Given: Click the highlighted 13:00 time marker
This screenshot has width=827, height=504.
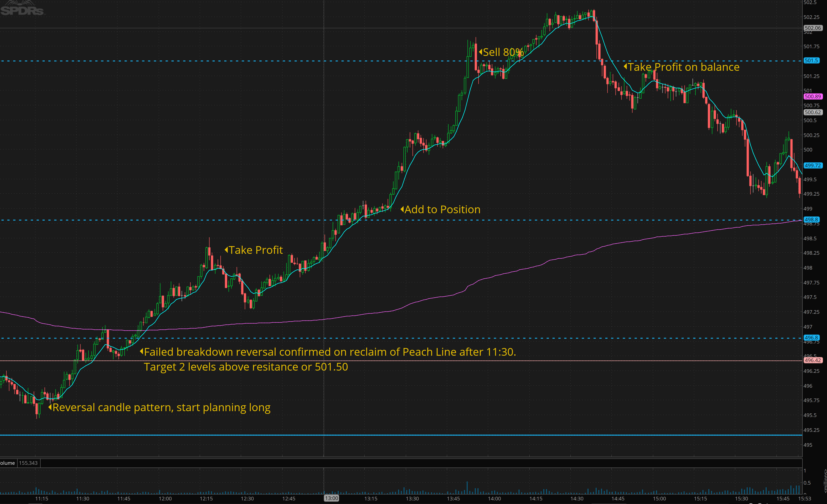Looking at the screenshot, I should point(331,498).
